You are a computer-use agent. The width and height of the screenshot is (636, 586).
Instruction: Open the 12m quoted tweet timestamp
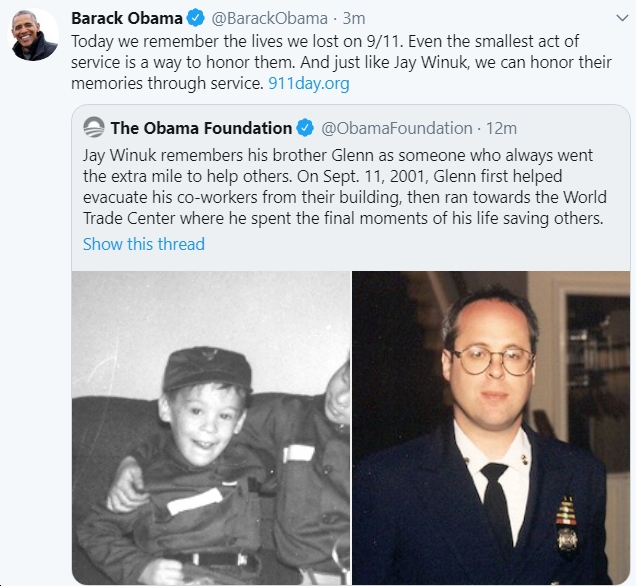coord(501,129)
